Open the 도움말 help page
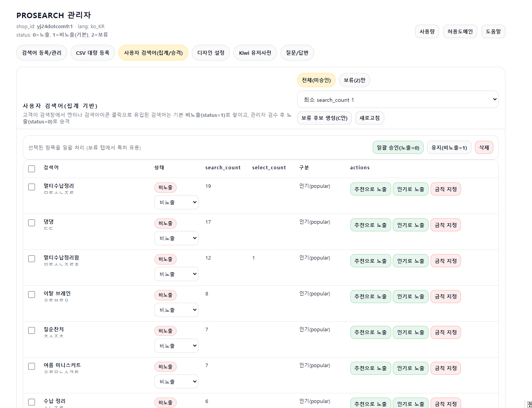The width and height of the screenshot is (532, 408). pyautogui.click(x=493, y=31)
